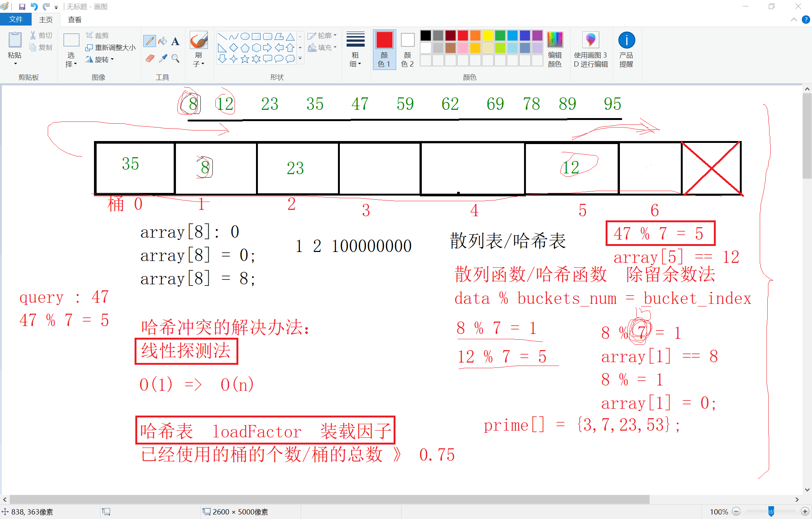Image resolution: width=812 pixels, height=519 pixels.
Task: Switch to the Home ribbon tab
Action: click(46, 20)
